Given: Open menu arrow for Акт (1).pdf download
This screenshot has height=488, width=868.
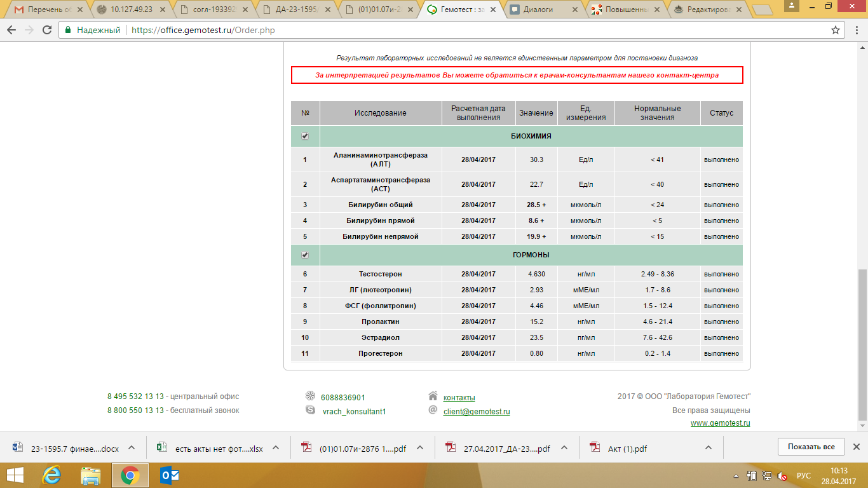Looking at the screenshot, I should pyautogui.click(x=709, y=447).
